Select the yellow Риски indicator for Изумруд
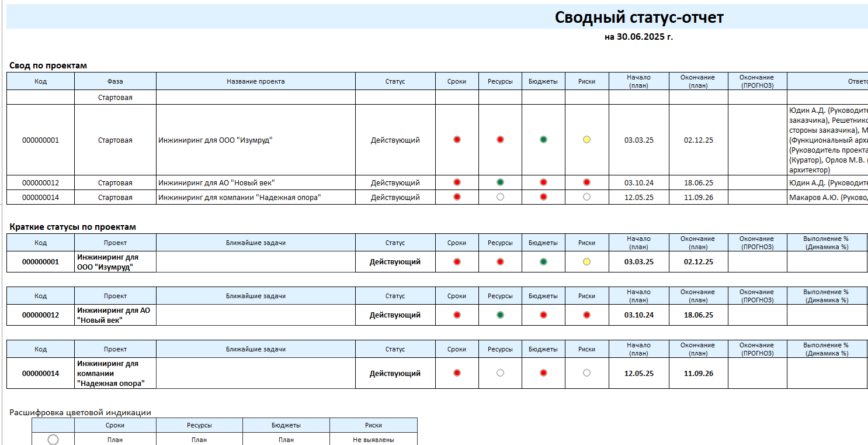This screenshot has width=868, height=445. [x=586, y=140]
